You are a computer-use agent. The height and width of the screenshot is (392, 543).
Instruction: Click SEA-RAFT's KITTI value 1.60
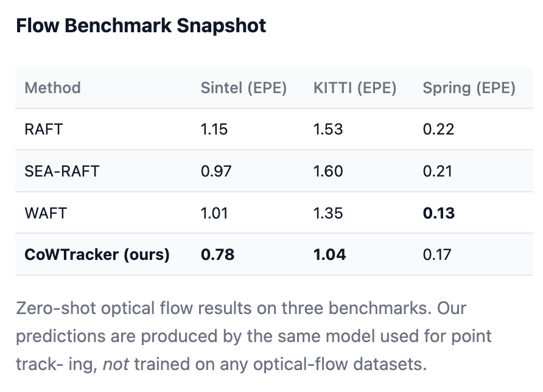[x=328, y=170]
